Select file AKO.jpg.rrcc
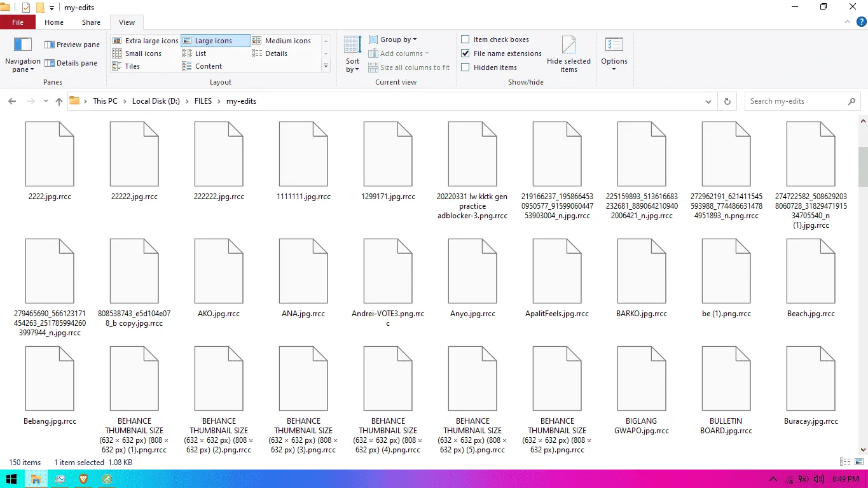This screenshot has width=868, height=488. pyautogui.click(x=219, y=279)
